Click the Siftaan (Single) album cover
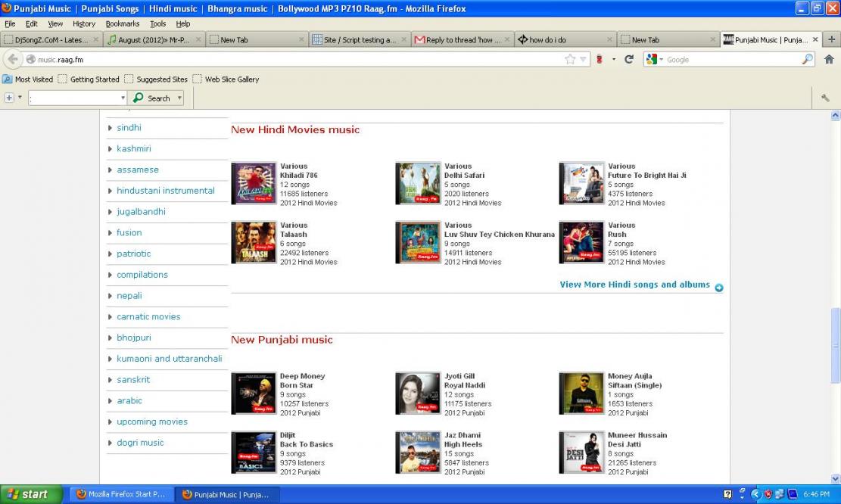 [581, 394]
